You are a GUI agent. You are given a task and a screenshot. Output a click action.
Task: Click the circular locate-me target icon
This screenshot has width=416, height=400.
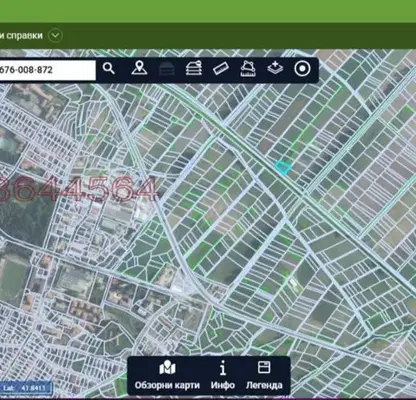(x=302, y=69)
